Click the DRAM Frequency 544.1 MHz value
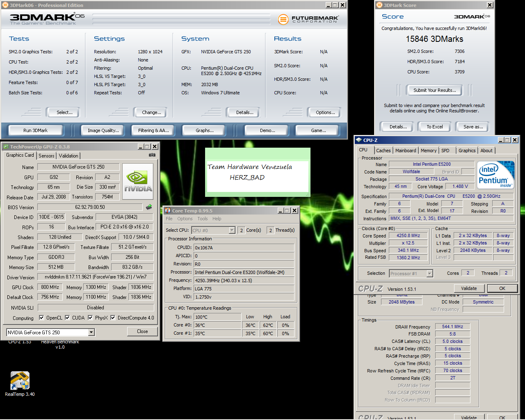The image size is (525, 420). (x=452, y=327)
